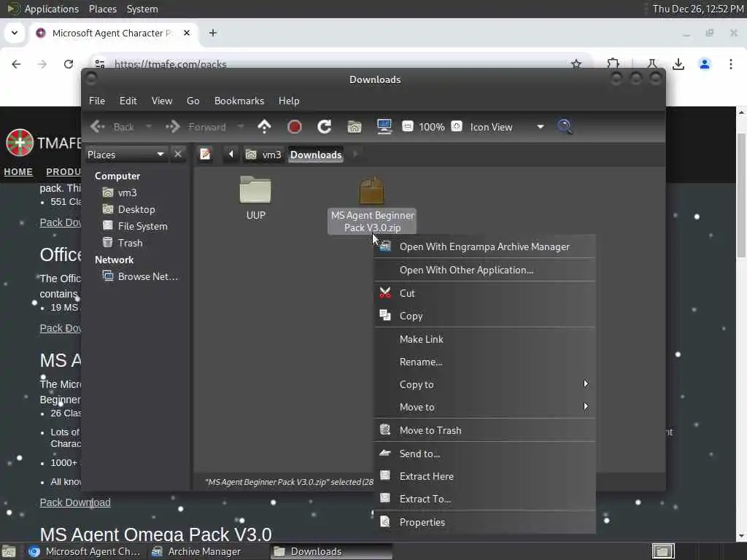This screenshot has width=747, height=560.
Task: Open vm3 home in sidebar
Action: tap(127, 192)
